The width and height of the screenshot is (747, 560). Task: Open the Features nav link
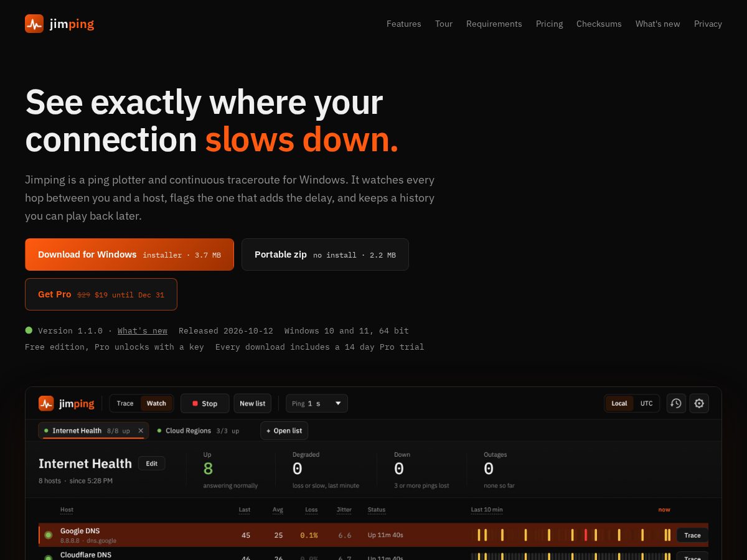point(404,24)
